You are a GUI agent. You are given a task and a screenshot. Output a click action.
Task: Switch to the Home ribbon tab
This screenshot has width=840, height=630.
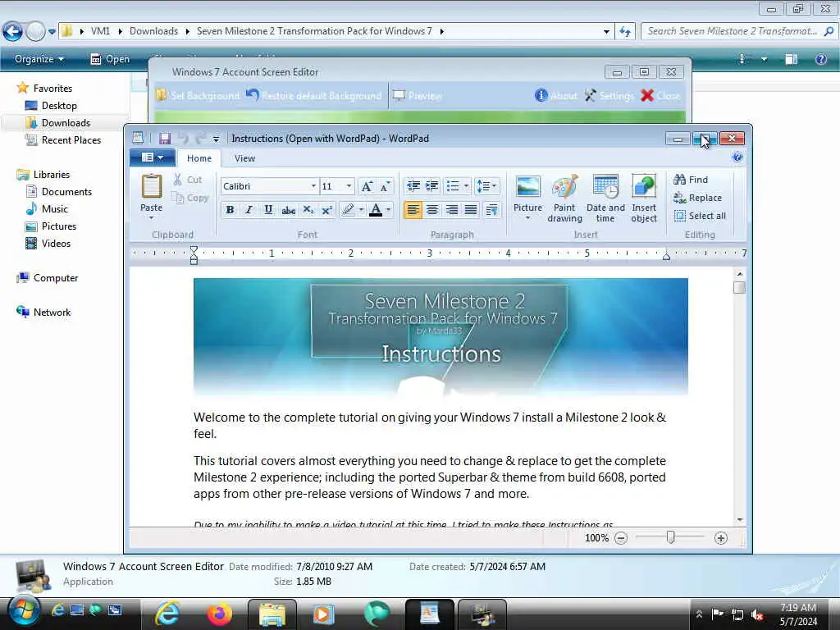199,158
